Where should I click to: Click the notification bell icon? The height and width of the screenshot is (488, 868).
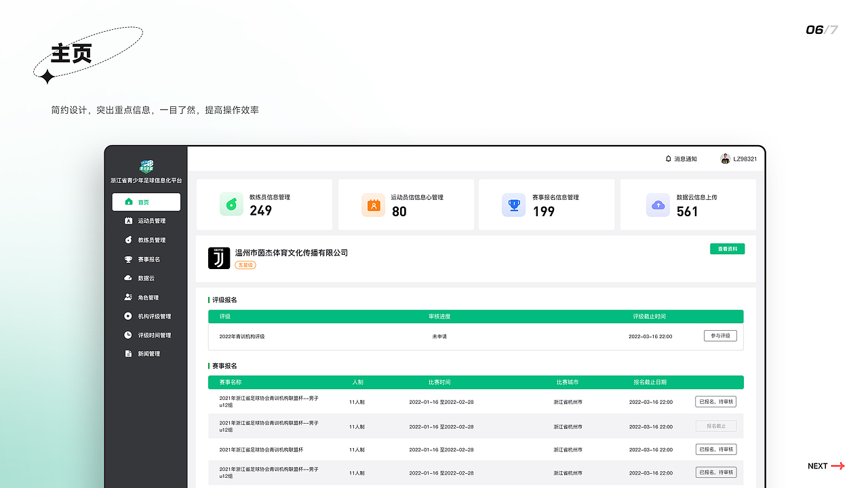[669, 159]
